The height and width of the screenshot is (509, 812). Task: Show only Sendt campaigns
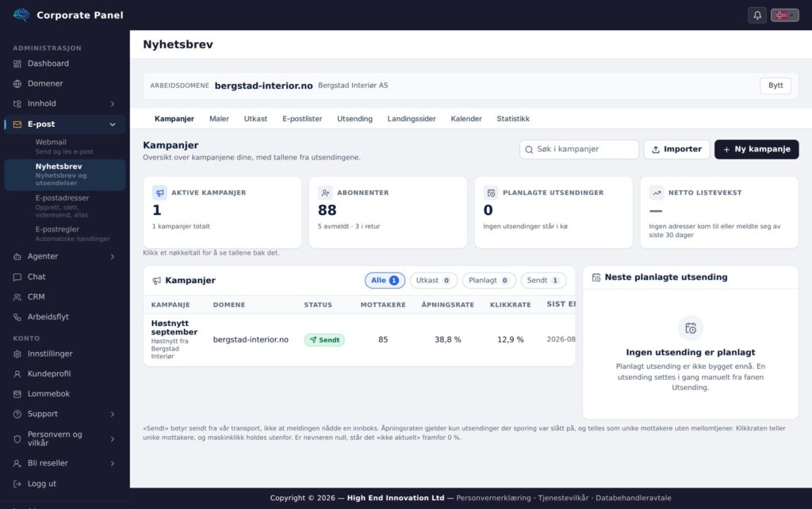[x=543, y=280]
